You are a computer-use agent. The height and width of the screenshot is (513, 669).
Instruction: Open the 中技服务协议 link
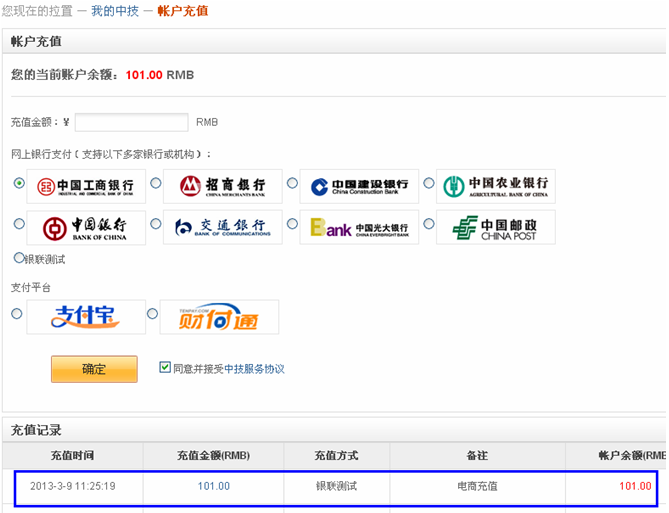[x=254, y=369]
